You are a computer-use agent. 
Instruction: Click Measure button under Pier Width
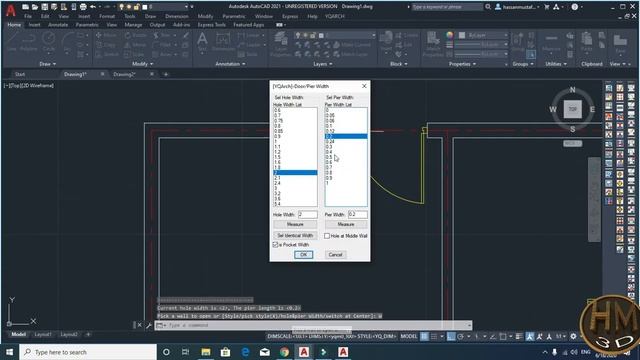point(346,224)
